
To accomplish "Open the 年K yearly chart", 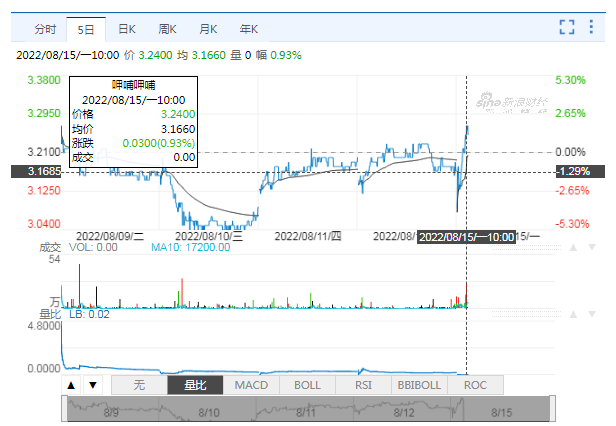I will coord(250,30).
